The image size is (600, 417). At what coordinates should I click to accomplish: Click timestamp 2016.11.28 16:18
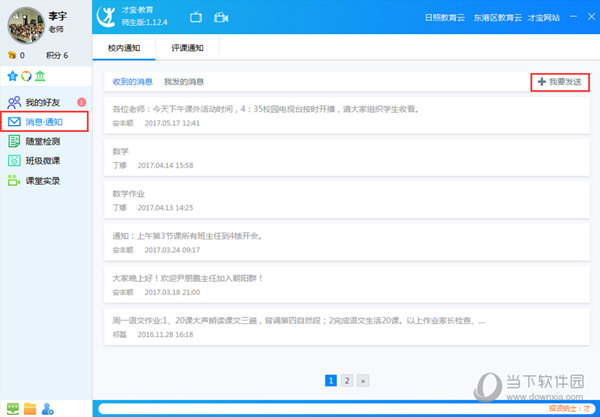click(165, 334)
